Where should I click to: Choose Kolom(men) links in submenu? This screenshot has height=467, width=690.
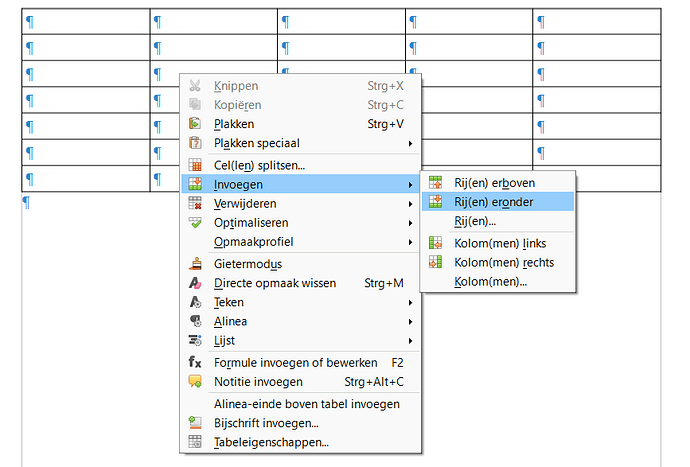point(498,243)
